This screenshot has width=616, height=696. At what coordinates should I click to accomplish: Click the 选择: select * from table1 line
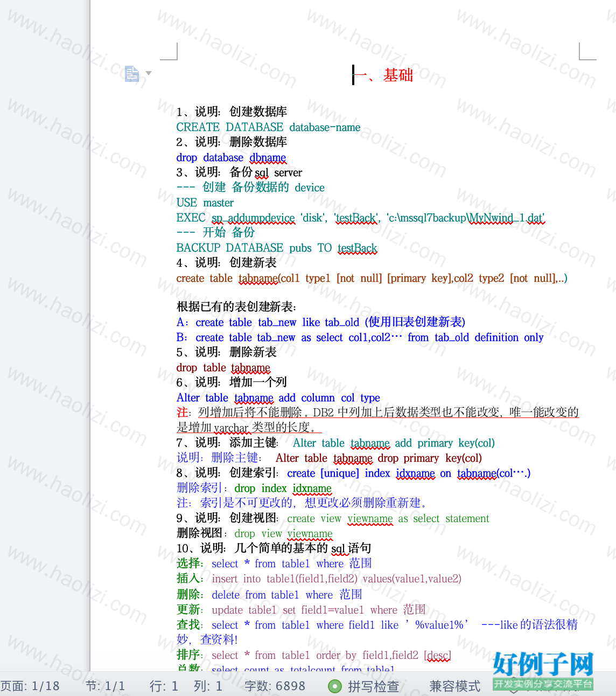pyautogui.click(x=274, y=563)
